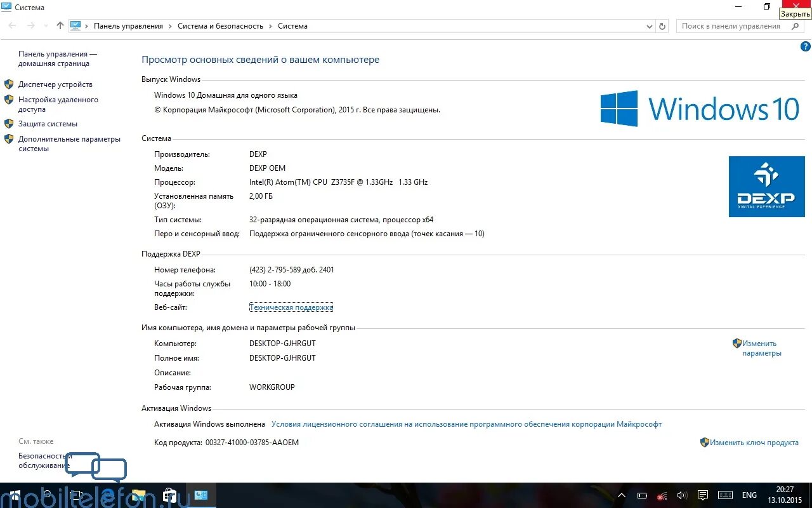The width and height of the screenshot is (812, 508).
Task: Open Device Manager link in sidebar
Action: pos(55,84)
